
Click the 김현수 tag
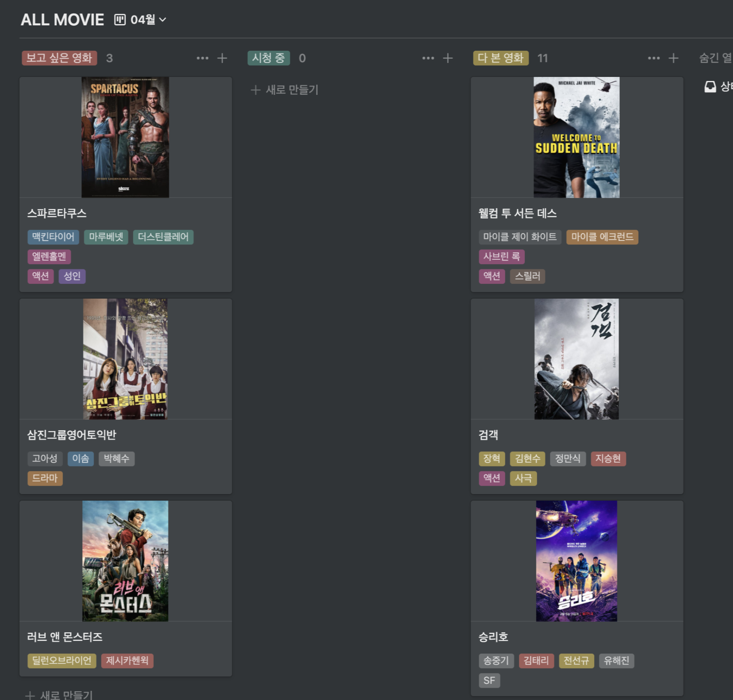click(528, 459)
